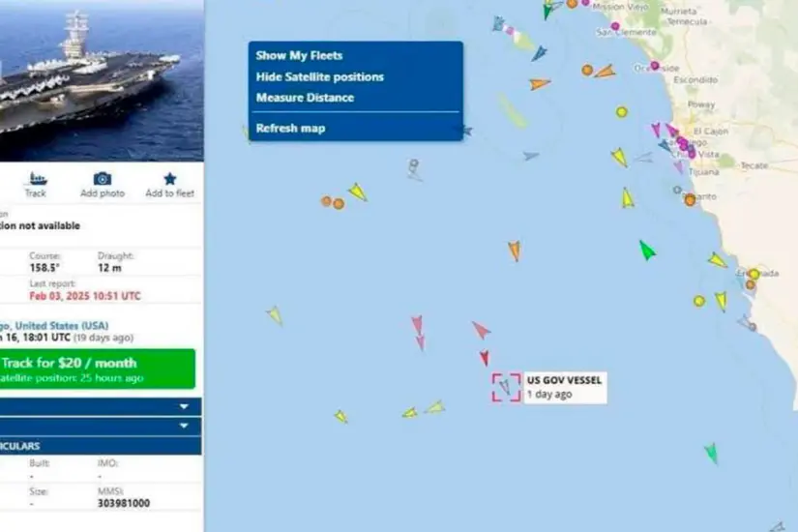Click the pair of orange circle markers
This screenshot has height=532, width=798.
[x=333, y=202]
